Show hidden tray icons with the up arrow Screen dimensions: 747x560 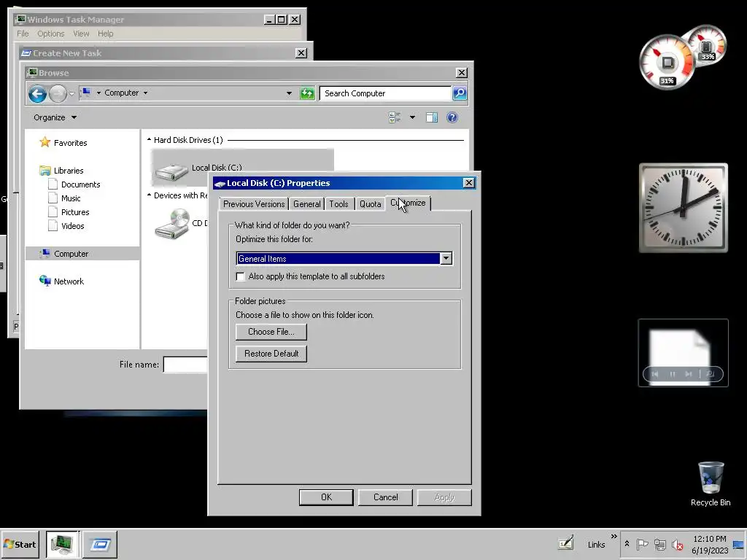pos(627,543)
